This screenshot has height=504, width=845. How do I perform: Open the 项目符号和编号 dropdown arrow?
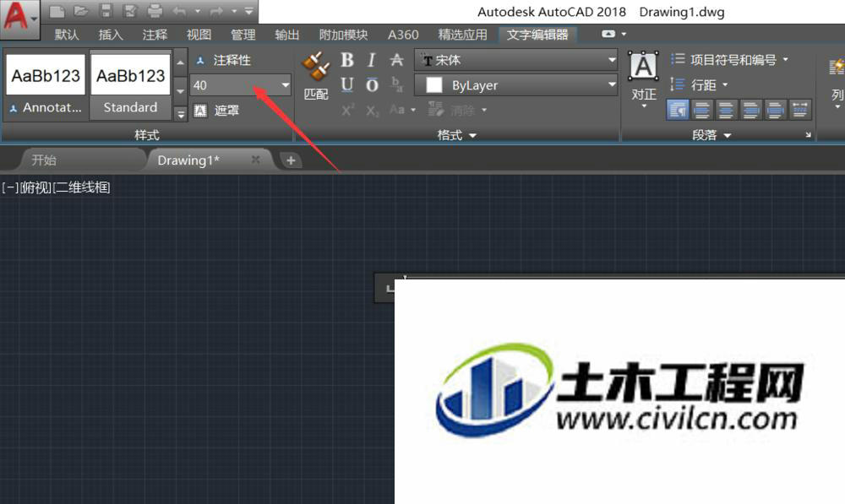point(785,59)
